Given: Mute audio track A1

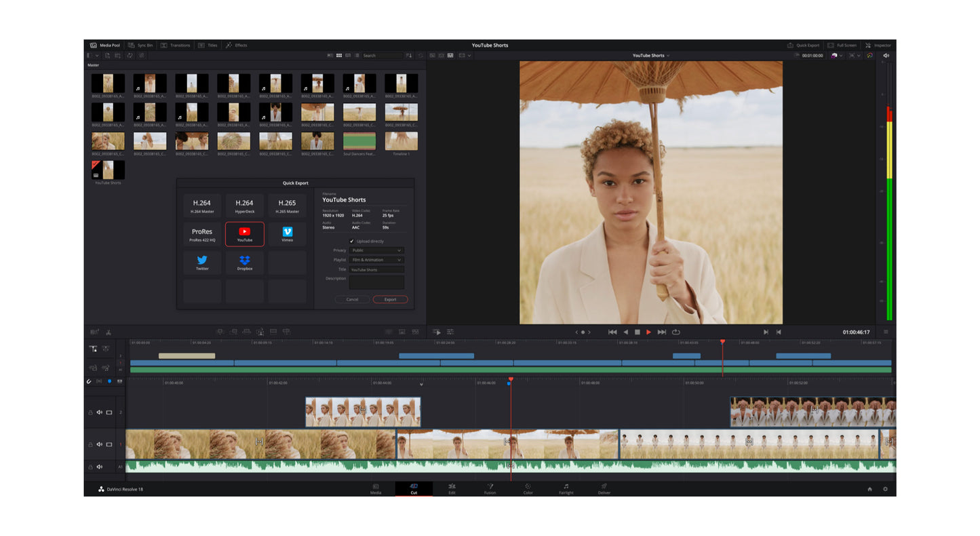Looking at the screenshot, I should 100,466.
